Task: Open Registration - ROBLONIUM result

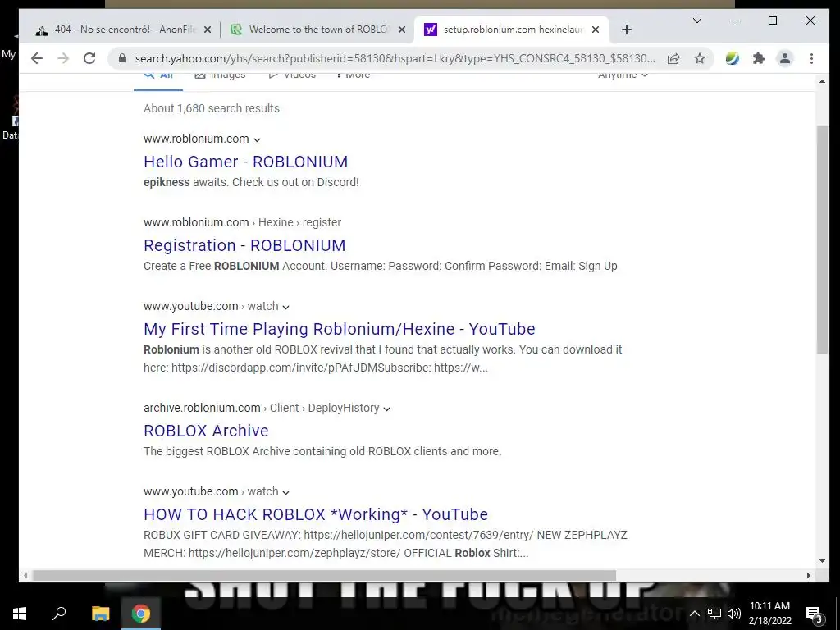Action: [244, 245]
